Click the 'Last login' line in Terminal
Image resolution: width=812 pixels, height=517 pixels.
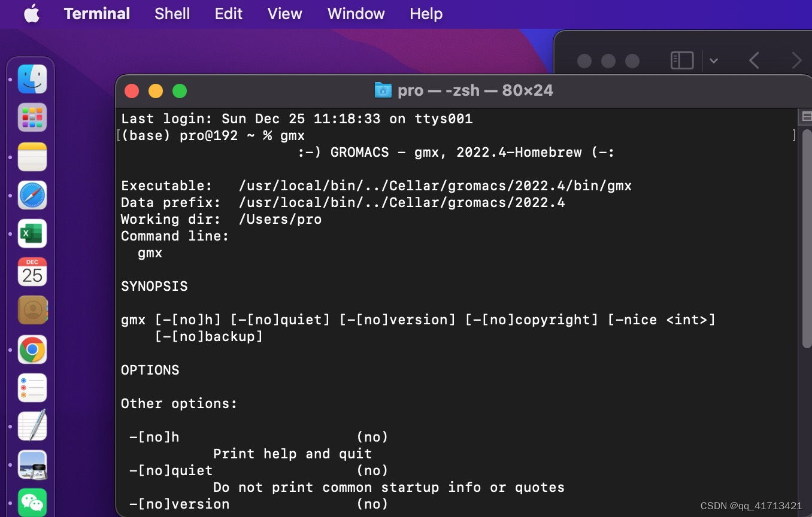297,118
